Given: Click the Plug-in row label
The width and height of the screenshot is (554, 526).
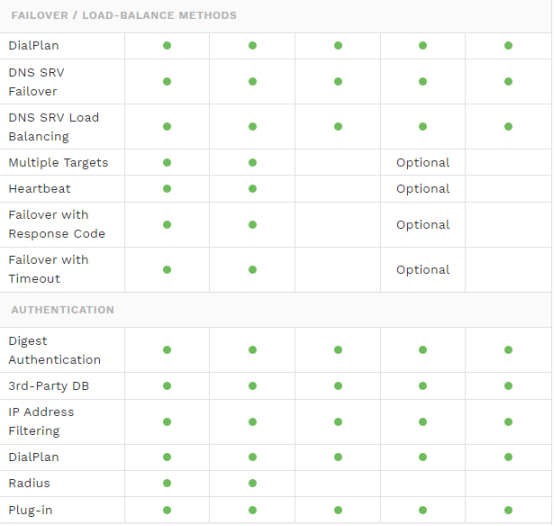Looking at the screenshot, I should 30,510.
